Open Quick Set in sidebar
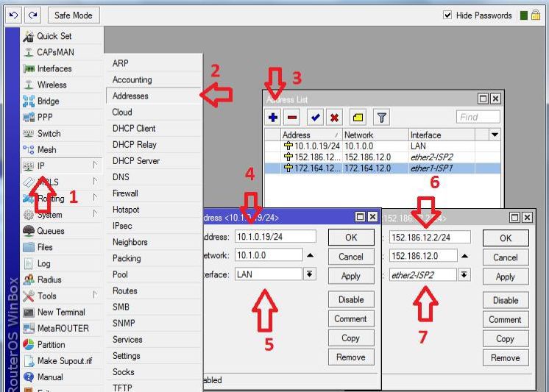The image size is (549, 392). (x=63, y=36)
